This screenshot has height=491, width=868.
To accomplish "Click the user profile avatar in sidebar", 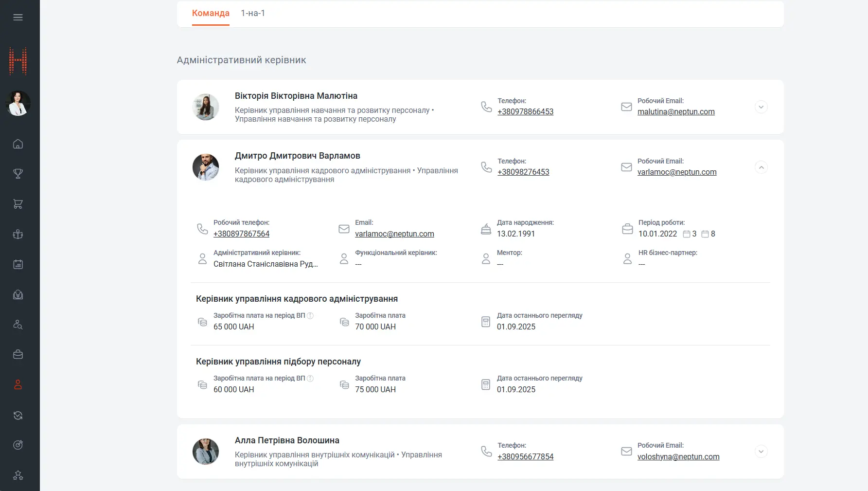I will pos(18,103).
